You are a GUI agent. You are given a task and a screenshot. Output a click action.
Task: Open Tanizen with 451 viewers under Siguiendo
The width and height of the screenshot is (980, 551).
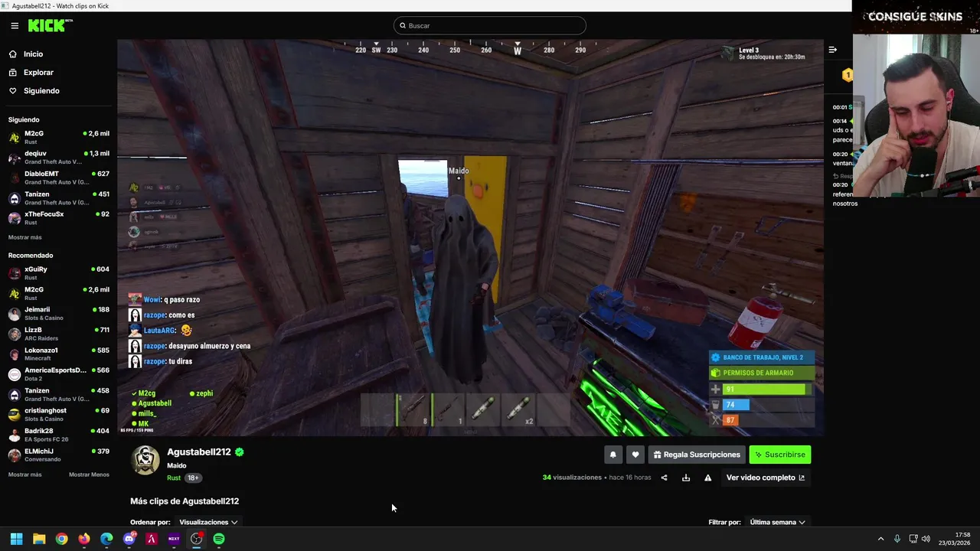[58, 198]
